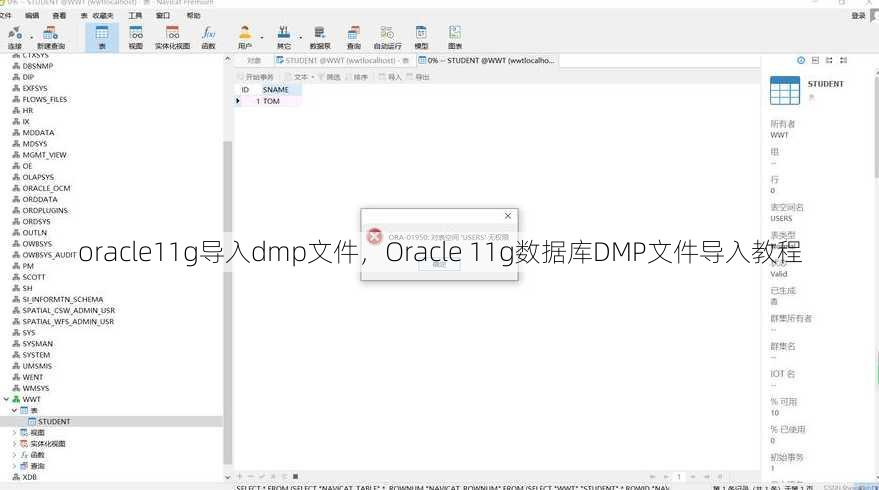Image resolution: width=879 pixels, height=490 pixels.
Task: Open the 文件 menu
Action: pos(5,15)
